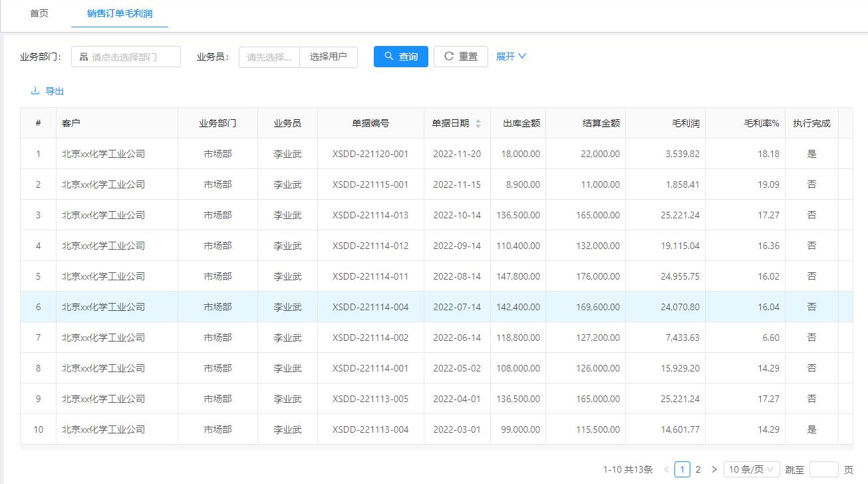Open the 10 条/页 page size dropdown

pyautogui.click(x=752, y=469)
